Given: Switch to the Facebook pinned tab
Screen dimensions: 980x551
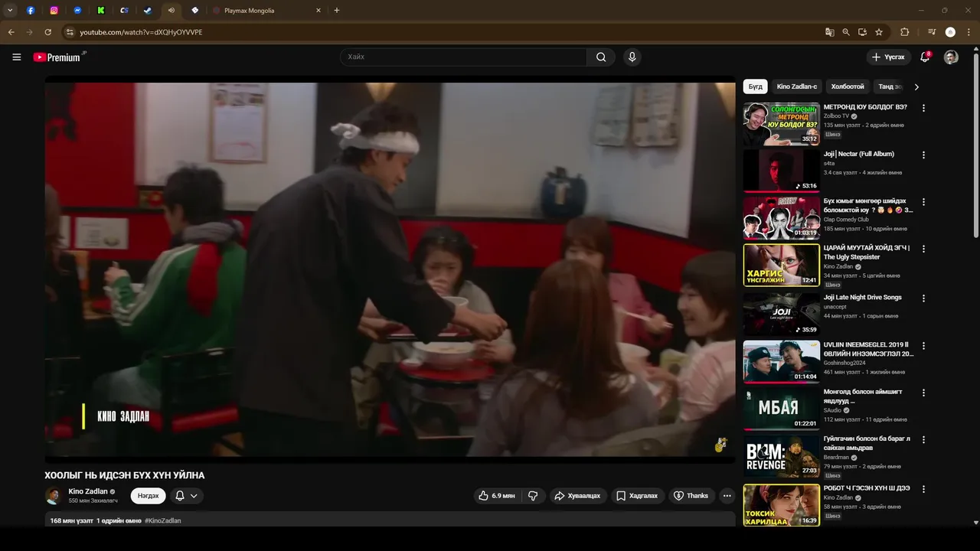Looking at the screenshot, I should coord(31,11).
